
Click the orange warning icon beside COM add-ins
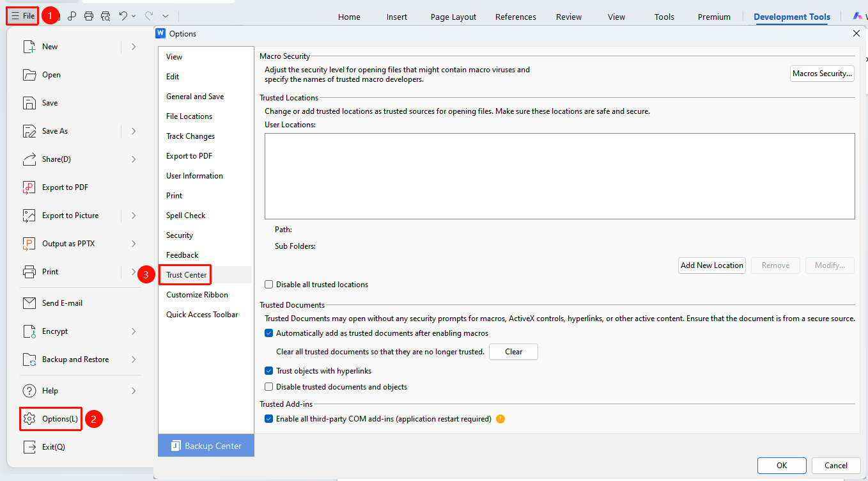pos(500,419)
